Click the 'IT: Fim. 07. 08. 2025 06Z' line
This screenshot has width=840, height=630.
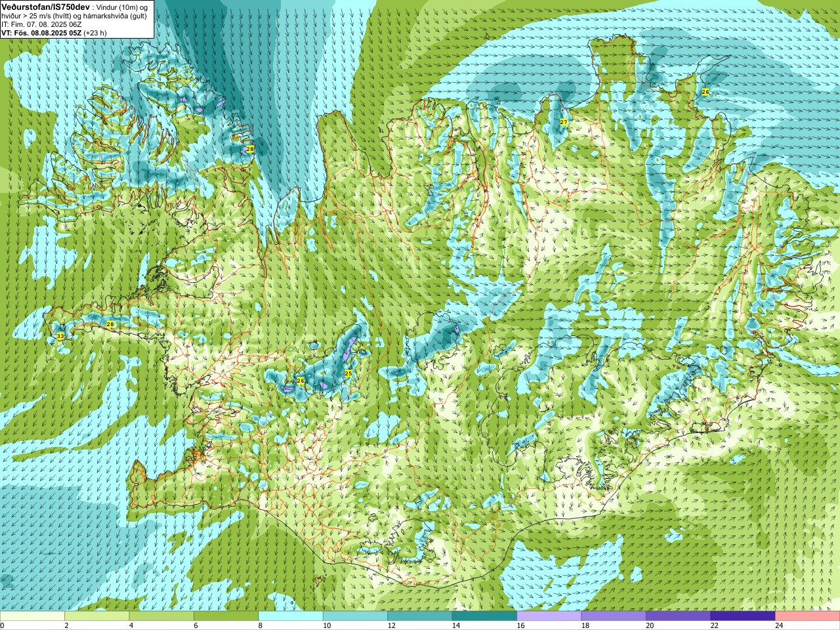(x=41, y=24)
